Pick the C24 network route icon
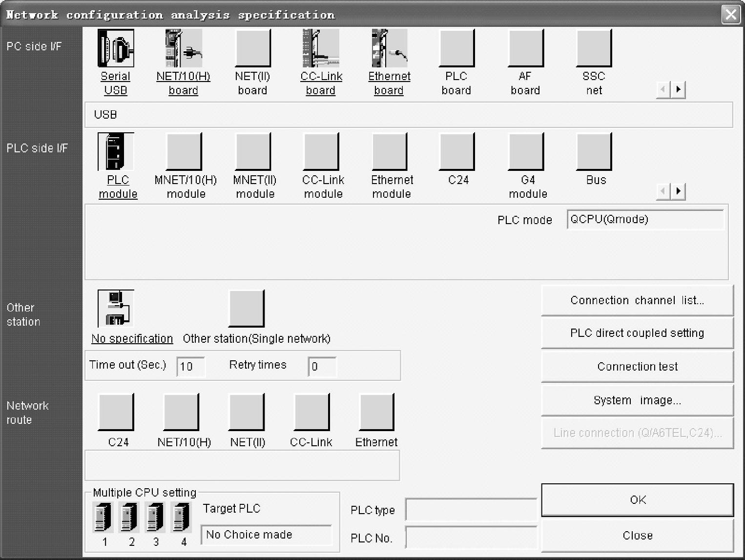Viewport: 745px width, 560px height. [116, 412]
